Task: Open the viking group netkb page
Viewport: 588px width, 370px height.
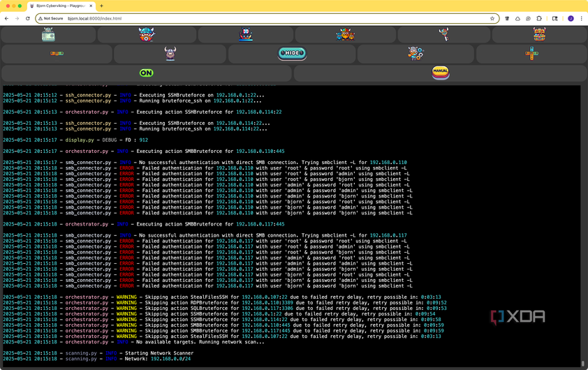Action: click(346, 35)
